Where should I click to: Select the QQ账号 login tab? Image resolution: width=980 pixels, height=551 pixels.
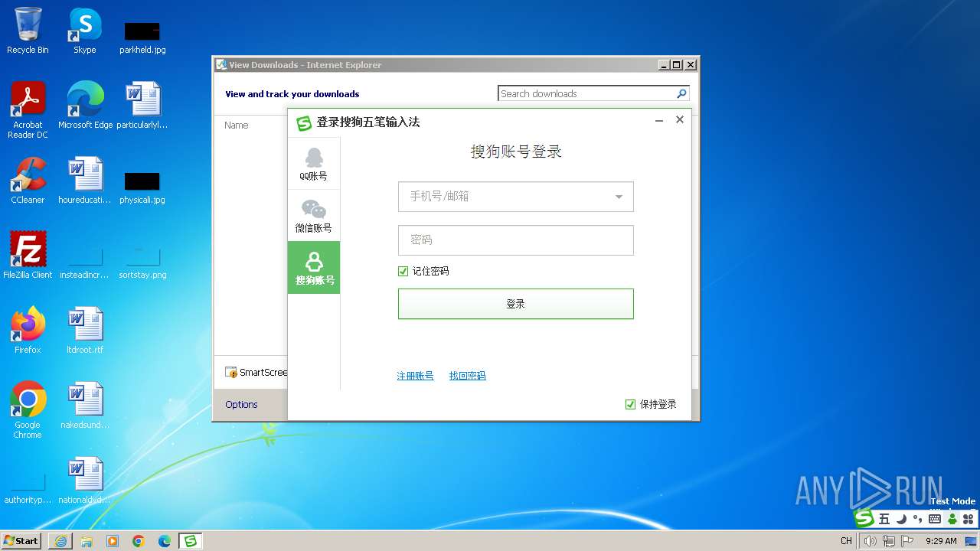coord(314,164)
